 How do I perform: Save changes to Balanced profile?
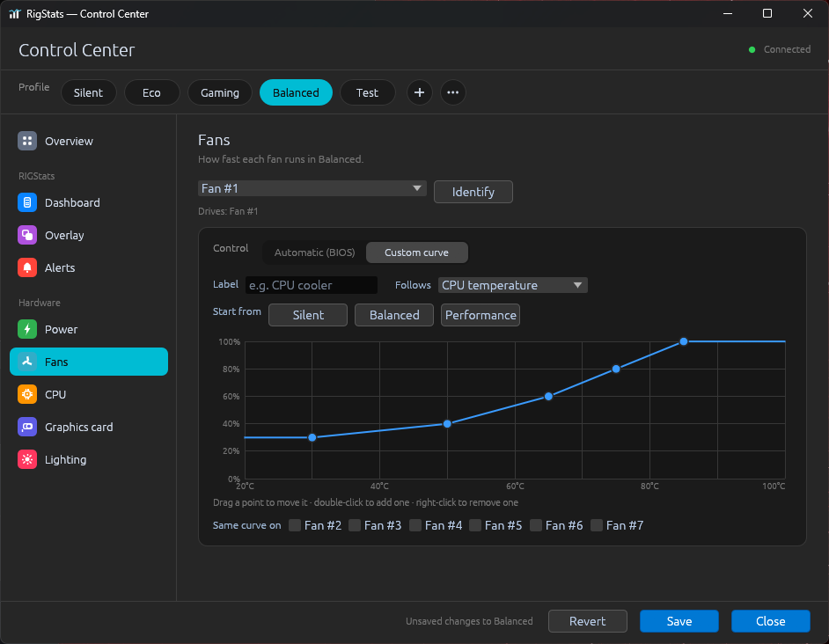coord(679,621)
